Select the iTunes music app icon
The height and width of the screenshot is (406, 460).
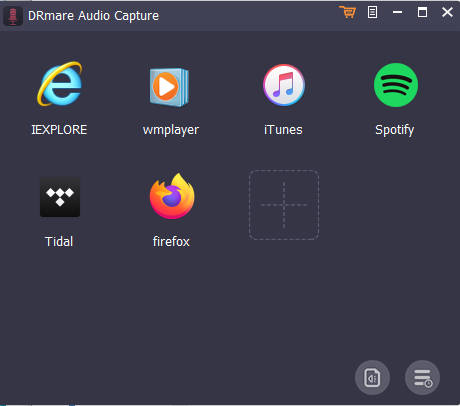(284, 85)
